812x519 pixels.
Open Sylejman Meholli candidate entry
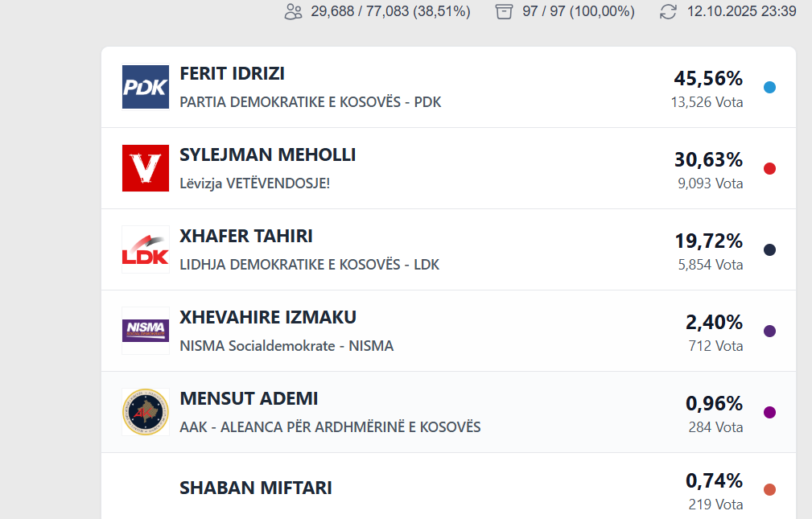coord(267,155)
